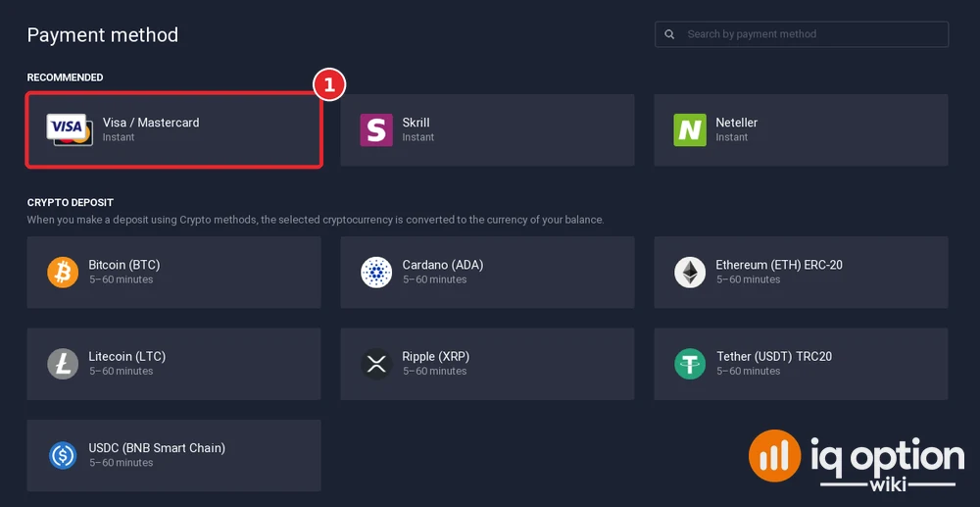The height and width of the screenshot is (507, 980).
Task: Click the grey Litecoin L icon
Action: pyautogui.click(x=63, y=364)
